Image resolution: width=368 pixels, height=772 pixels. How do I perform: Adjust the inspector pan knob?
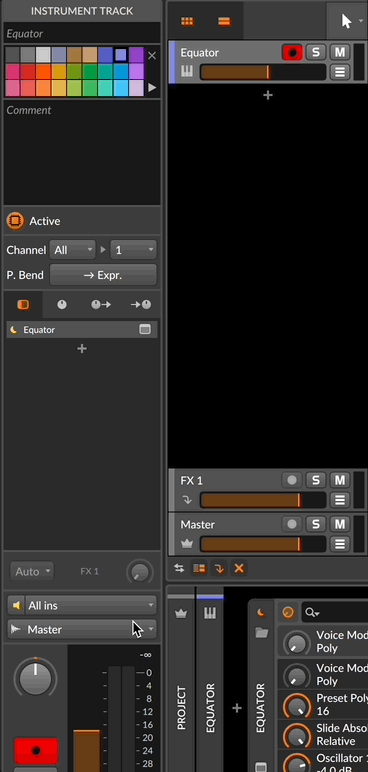pos(35,678)
